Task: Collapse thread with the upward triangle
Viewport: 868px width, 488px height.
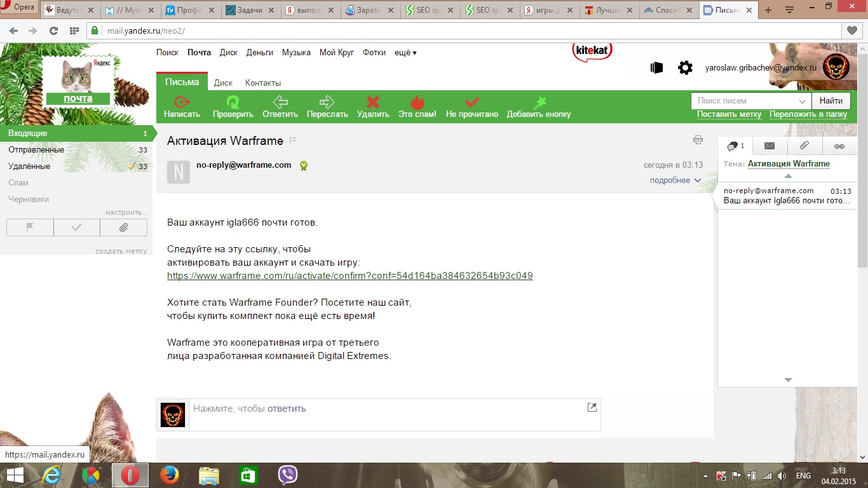Action: (x=788, y=175)
